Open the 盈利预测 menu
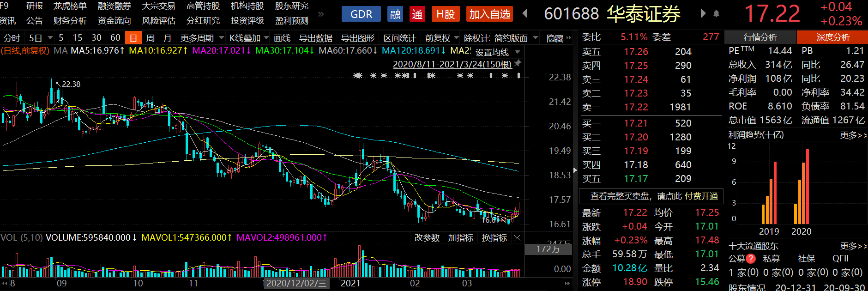The image size is (868, 291). (292, 21)
